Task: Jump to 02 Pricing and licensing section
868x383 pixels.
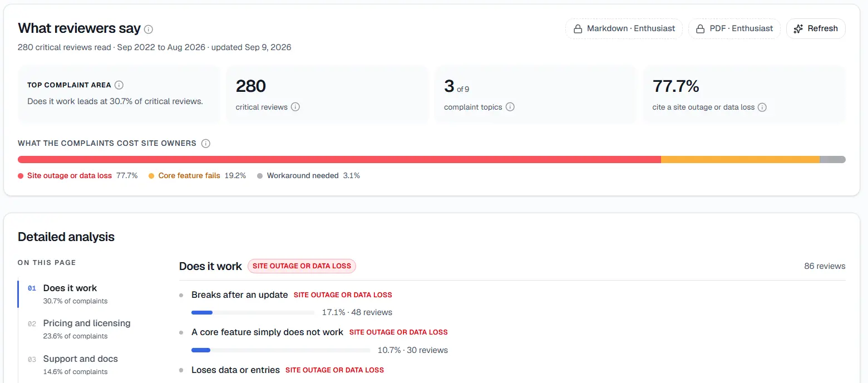Action: (x=86, y=329)
